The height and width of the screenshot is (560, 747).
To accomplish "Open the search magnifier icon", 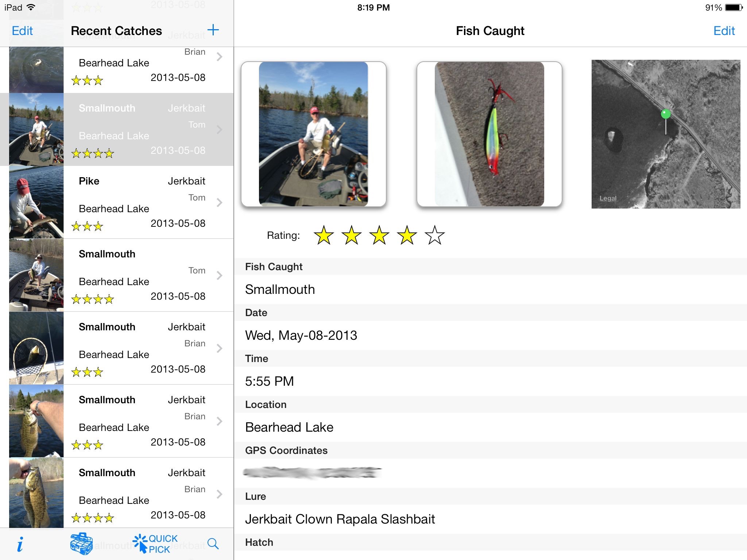I will pos(213,544).
